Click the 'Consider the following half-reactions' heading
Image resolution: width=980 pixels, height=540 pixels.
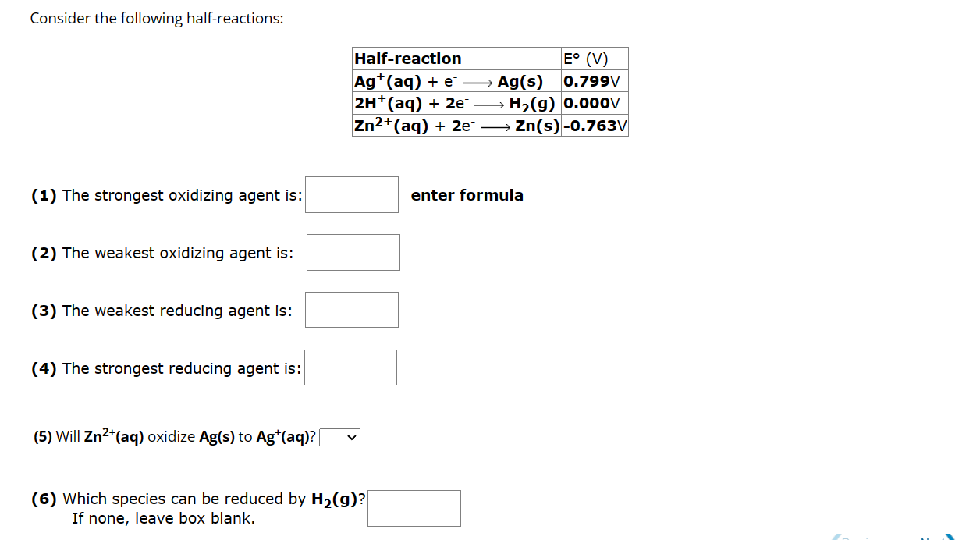coord(157,18)
